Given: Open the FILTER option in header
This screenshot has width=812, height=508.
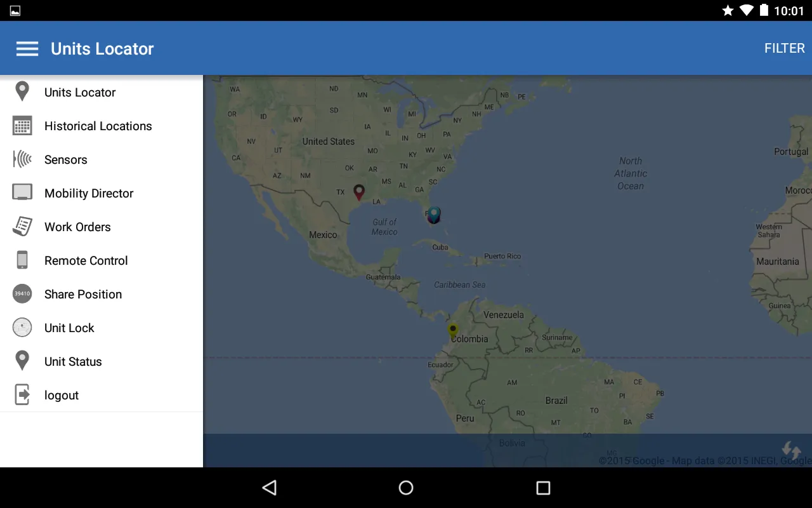Looking at the screenshot, I should (x=784, y=49).
